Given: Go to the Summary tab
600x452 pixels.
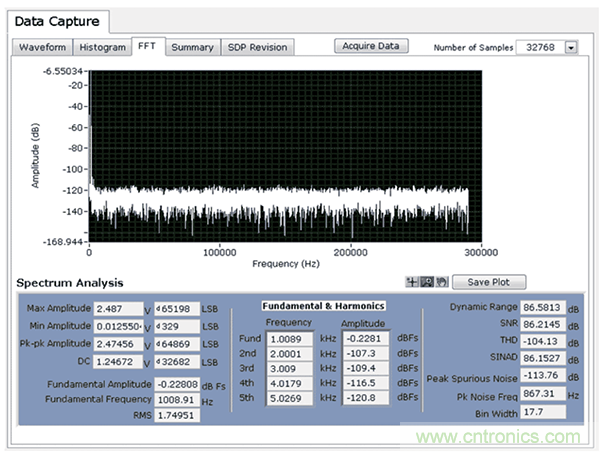Looking at the screenshot, I should (191, 47).
